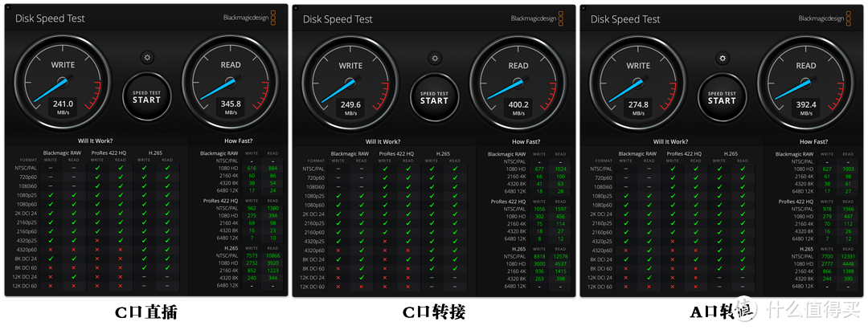Click the READ gauge reading 345.8
Screen dimensions: 868x330
[x=231, y=83]
